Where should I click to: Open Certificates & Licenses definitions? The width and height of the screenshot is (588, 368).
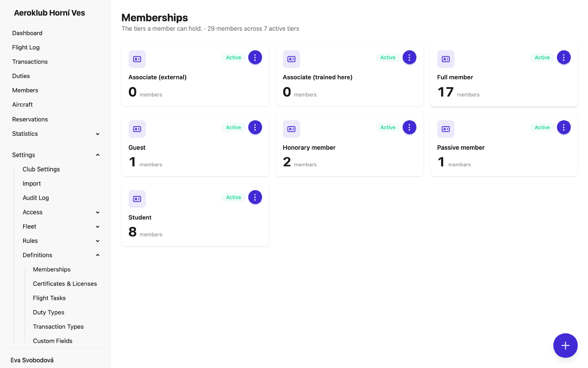(65, 283)
